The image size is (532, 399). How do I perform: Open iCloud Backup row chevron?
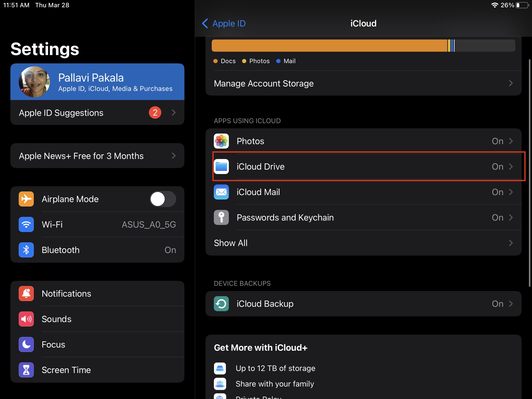511,304
